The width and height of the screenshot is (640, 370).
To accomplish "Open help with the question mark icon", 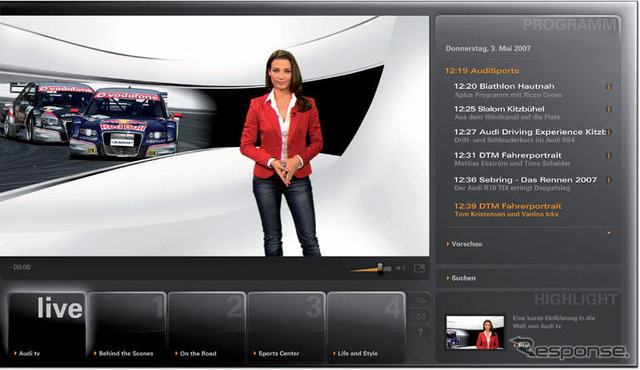I will (420, 332).
